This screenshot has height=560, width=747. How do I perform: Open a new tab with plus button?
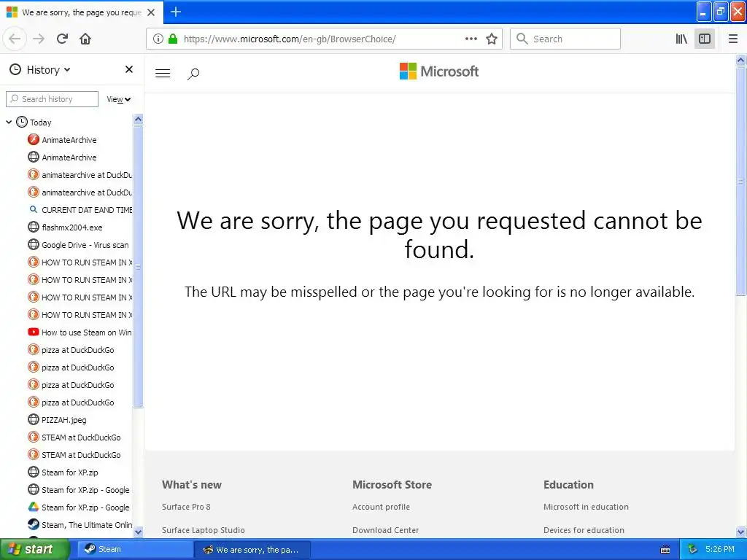point(176,12)
